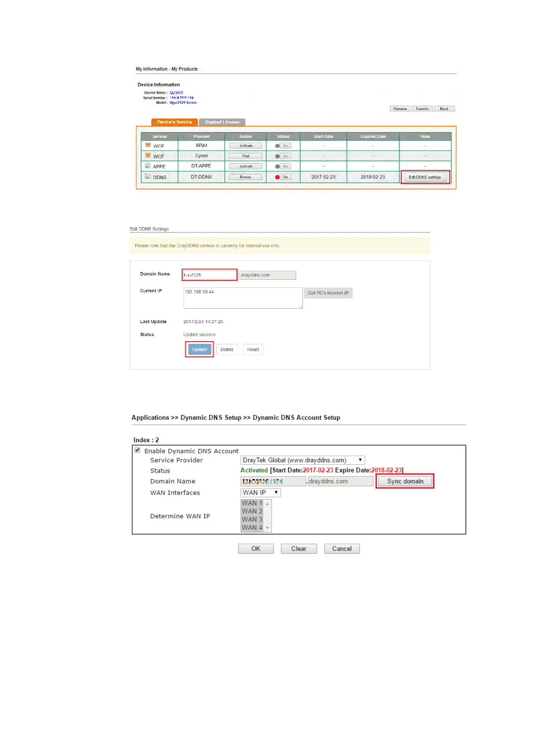534x756 pixels.
Task: Click the WAN list scroll-up arrow
Action: click(267, 504)
